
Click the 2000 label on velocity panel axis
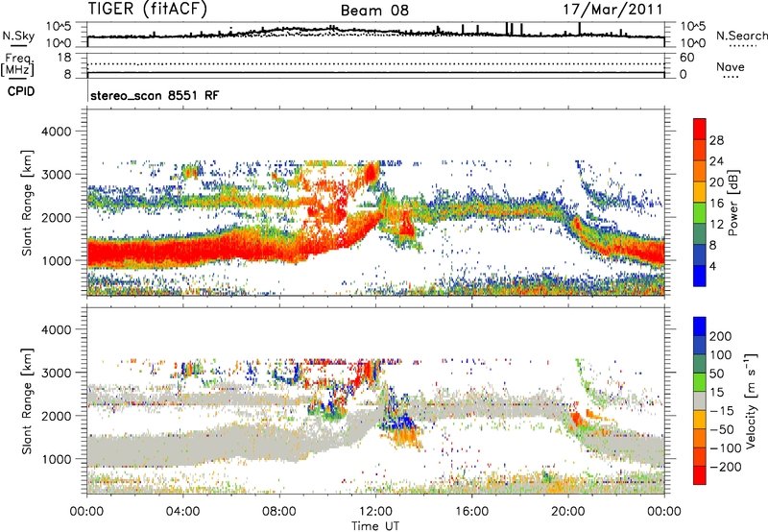point(57,416)
